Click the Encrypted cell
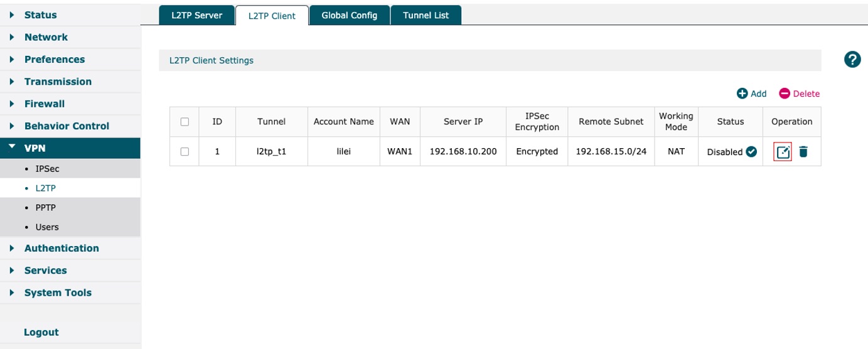Image resolution: width=868 pixels, height=349 pixels. 537,151
